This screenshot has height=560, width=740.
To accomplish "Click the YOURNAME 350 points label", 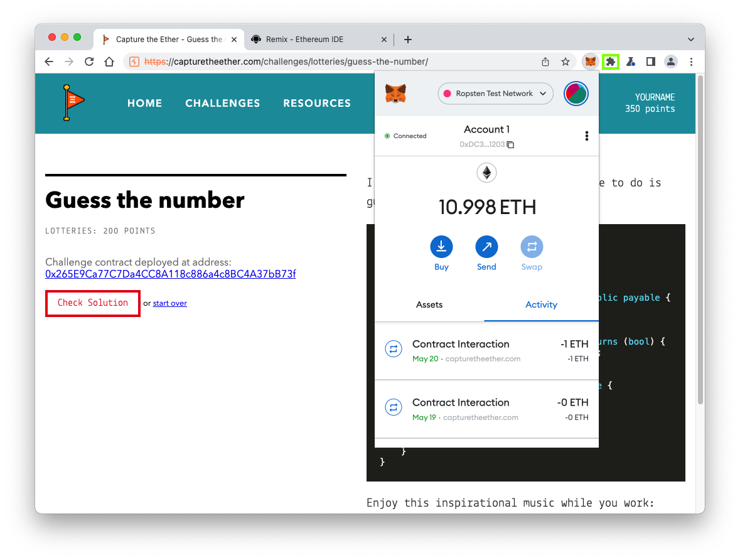I will click(650, 103).
